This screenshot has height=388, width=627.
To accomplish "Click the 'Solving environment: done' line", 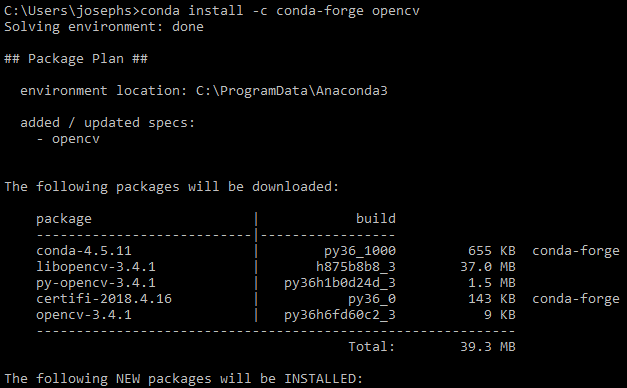I will [x=104, y=27].
